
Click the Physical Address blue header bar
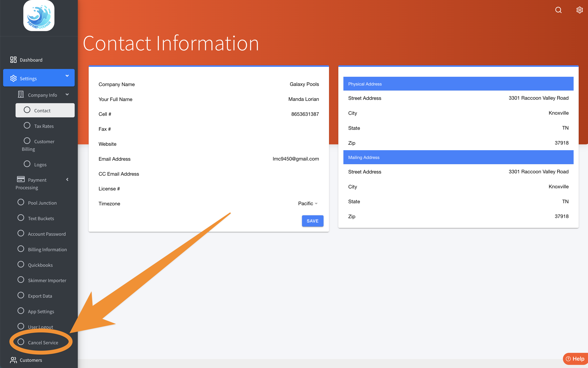[x=458, y=84]
